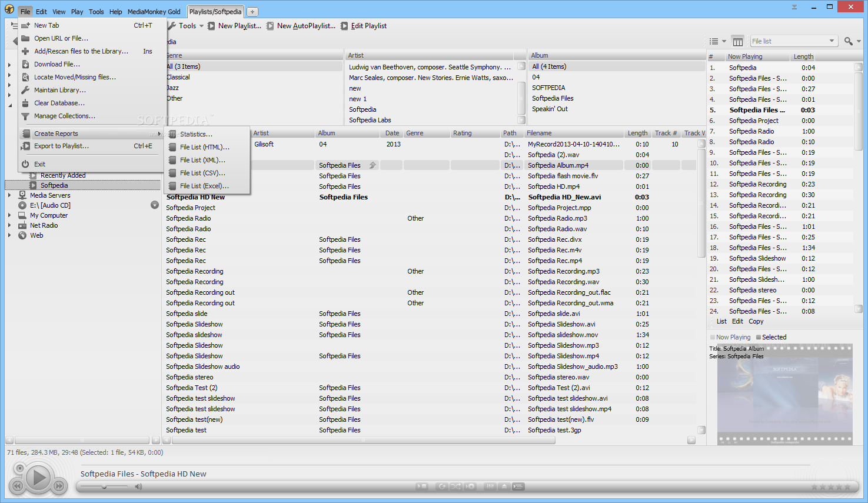Open the Copy menu under Now Playing

pos(756,321)
